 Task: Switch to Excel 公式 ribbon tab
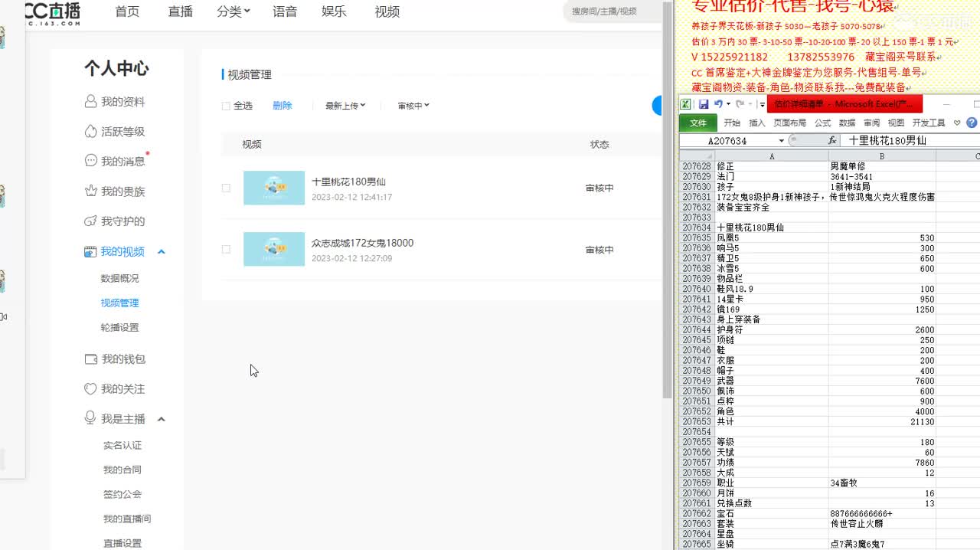(823, 123)
